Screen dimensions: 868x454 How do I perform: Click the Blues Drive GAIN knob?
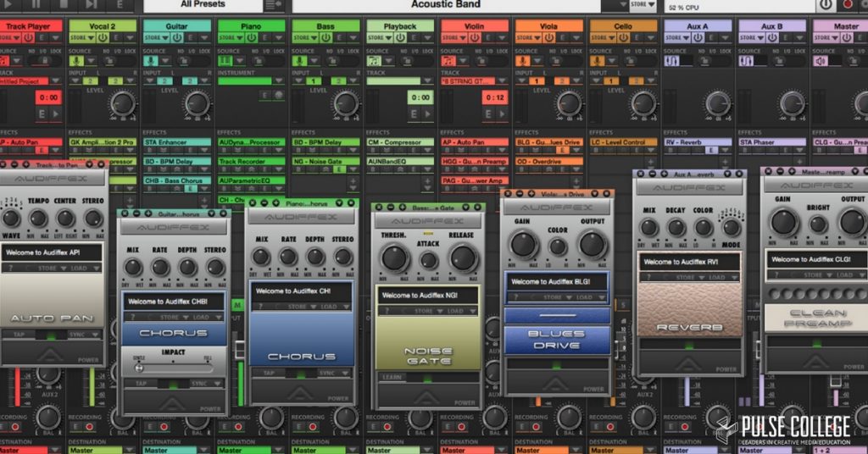pos(523,245)
